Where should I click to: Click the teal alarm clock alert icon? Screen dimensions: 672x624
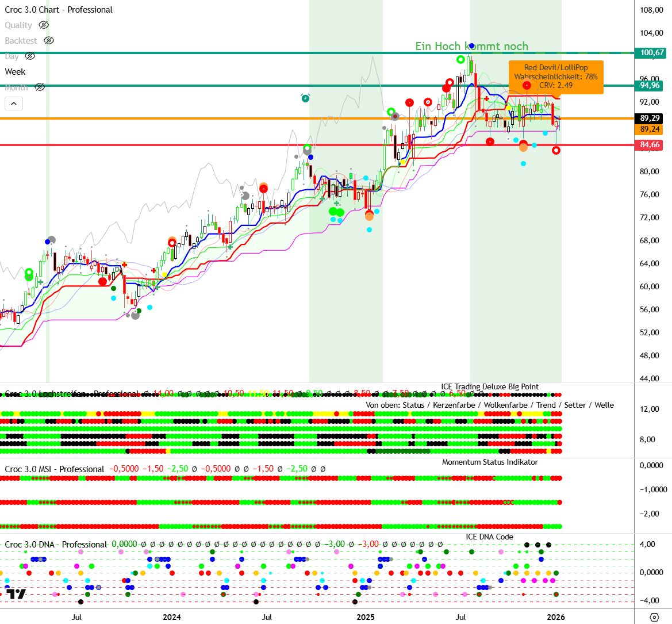point(305,98)
